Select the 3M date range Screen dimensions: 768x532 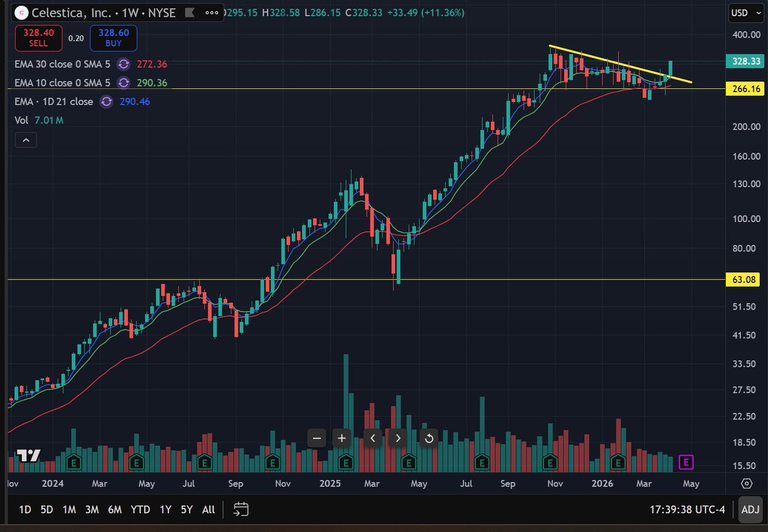92,510
